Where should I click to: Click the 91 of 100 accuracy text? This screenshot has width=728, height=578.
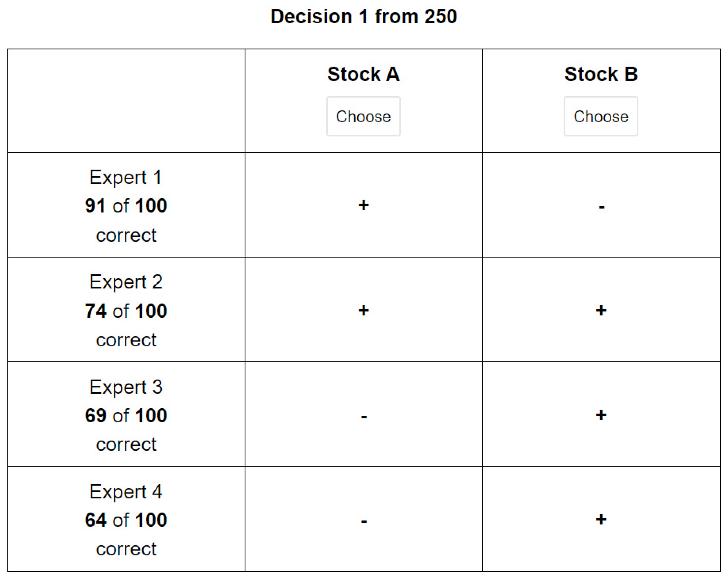pos(126,205)
